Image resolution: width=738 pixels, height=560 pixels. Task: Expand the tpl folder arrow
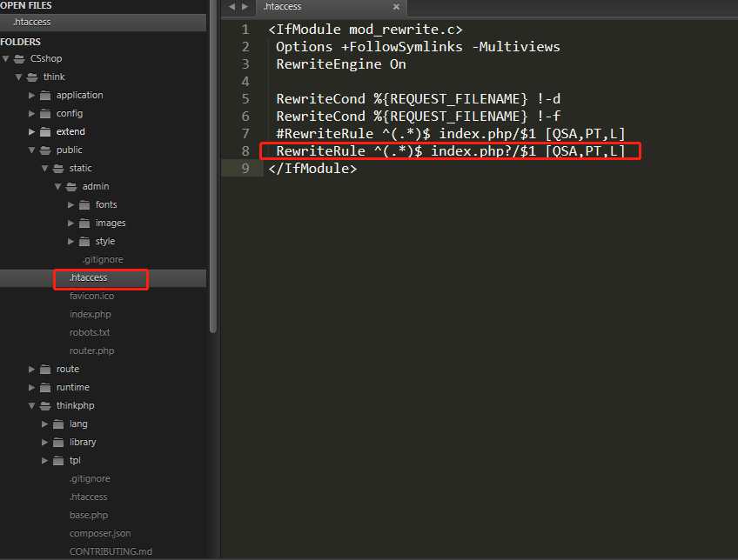point(44,461)
